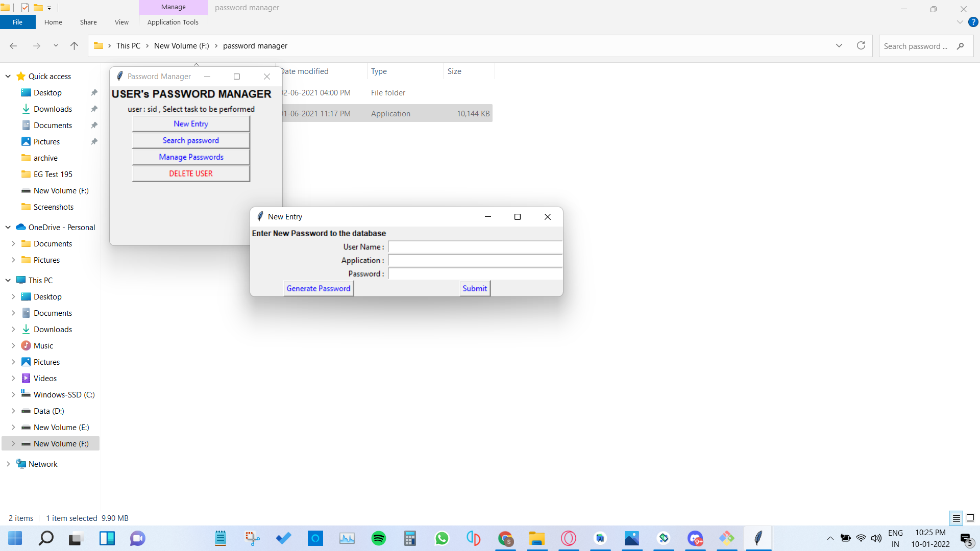Open the Application Tools tab
980x551 pixels.
click(x=173, y=22)
